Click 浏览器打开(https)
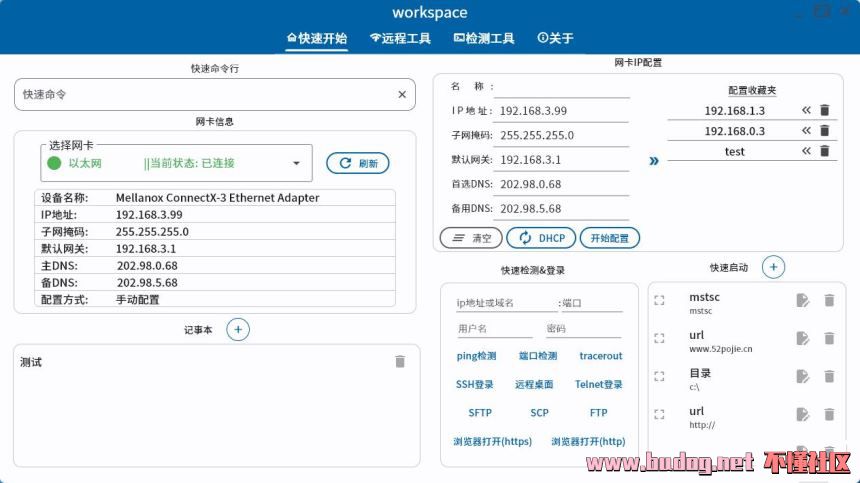The width and height of the screenshot is (860, 483). pos(493,441)
